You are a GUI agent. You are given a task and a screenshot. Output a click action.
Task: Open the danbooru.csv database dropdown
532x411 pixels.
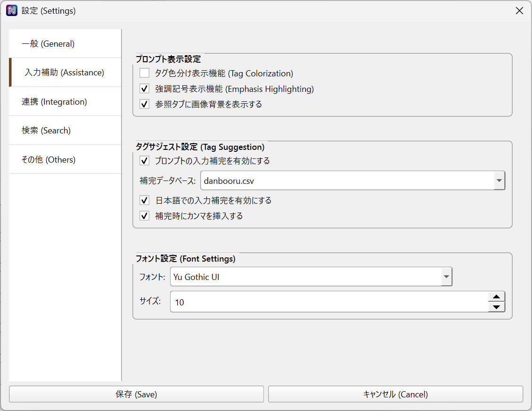coord(499,181)
